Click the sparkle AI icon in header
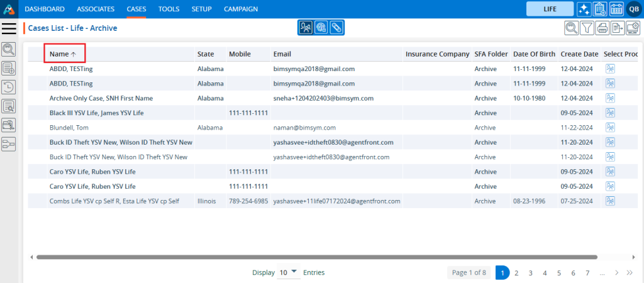Viewport: 644px width, 283px height. [584, 9]
